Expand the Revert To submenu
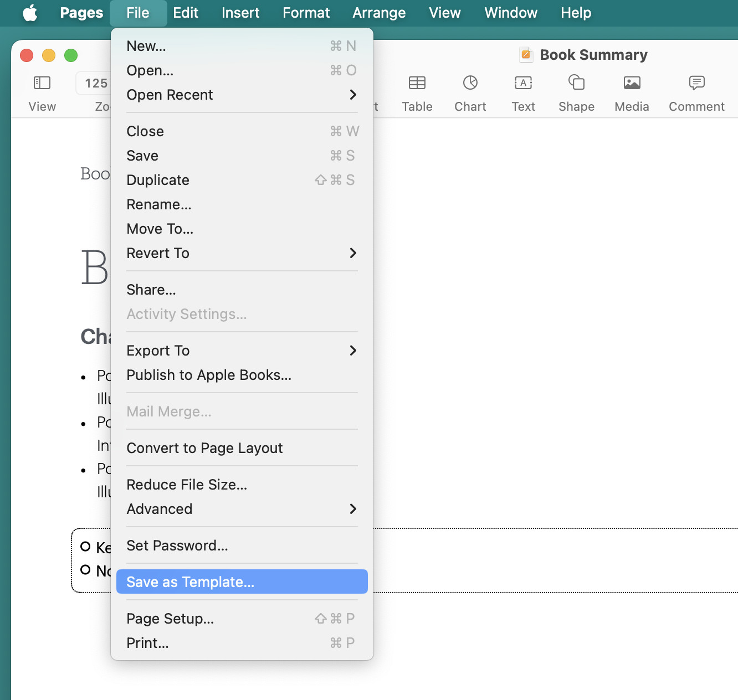 tap(242, 253)
